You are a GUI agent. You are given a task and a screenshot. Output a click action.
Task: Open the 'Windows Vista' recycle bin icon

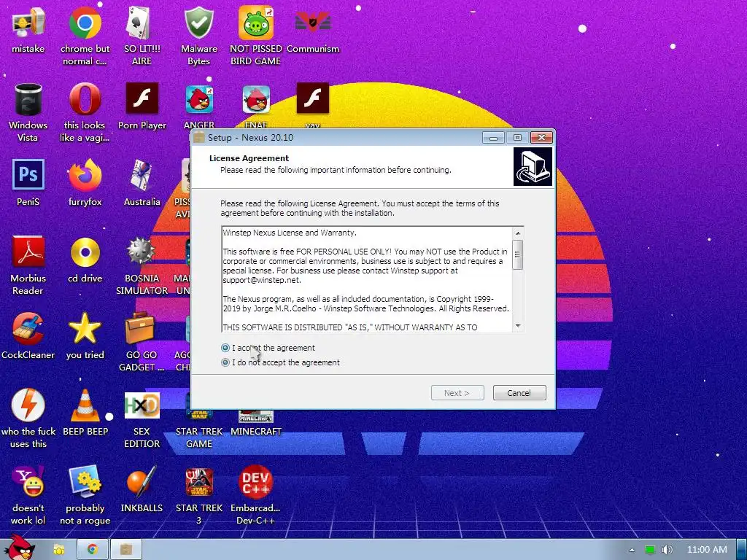coord(28,112)
